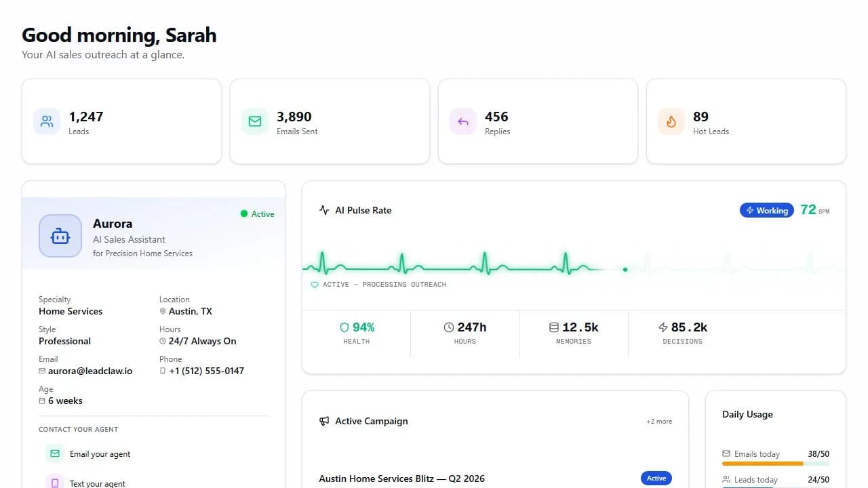Click the +1 (512) 555-0147 phone number

207,371
